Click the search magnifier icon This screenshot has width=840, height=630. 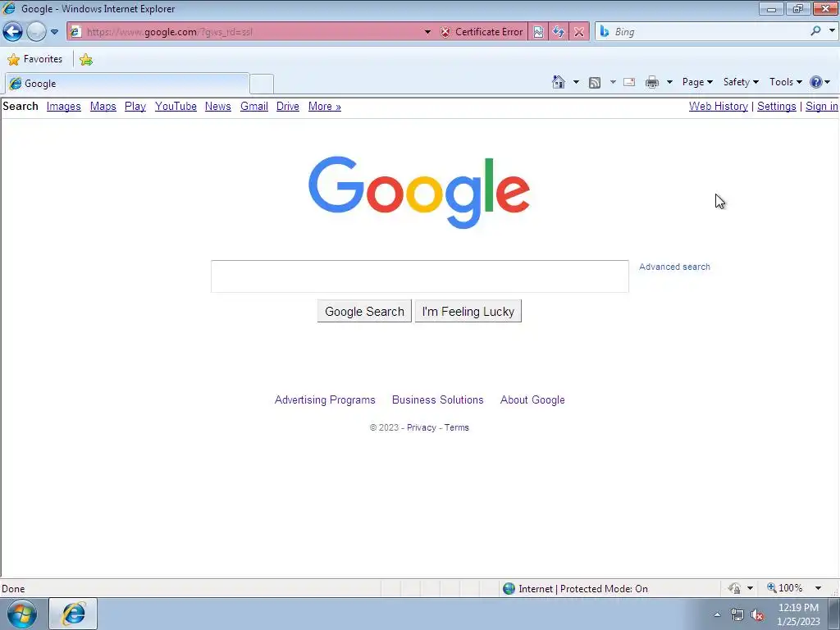(x=815, y=31)
